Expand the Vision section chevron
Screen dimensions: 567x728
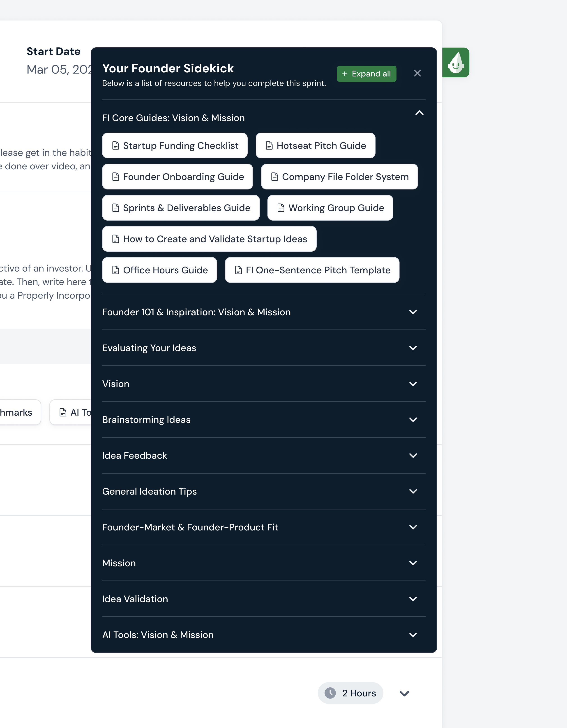(x=413, y=384)
